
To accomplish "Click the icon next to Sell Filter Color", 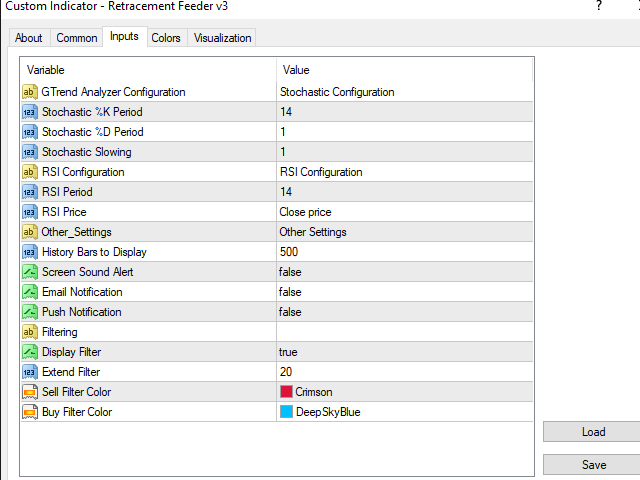I will coord(29,392).
